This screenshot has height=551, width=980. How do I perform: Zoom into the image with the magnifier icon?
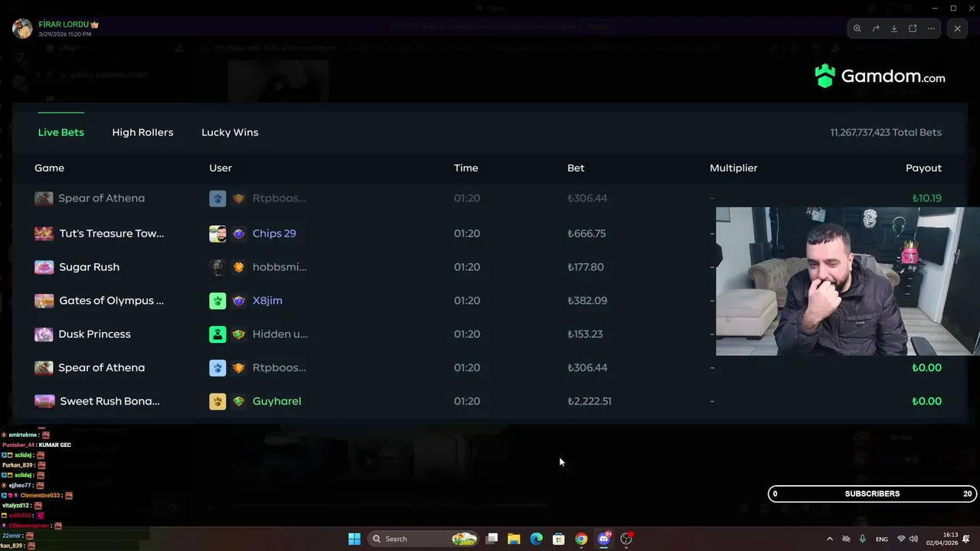pyautogui.click(x=857, y=28)
